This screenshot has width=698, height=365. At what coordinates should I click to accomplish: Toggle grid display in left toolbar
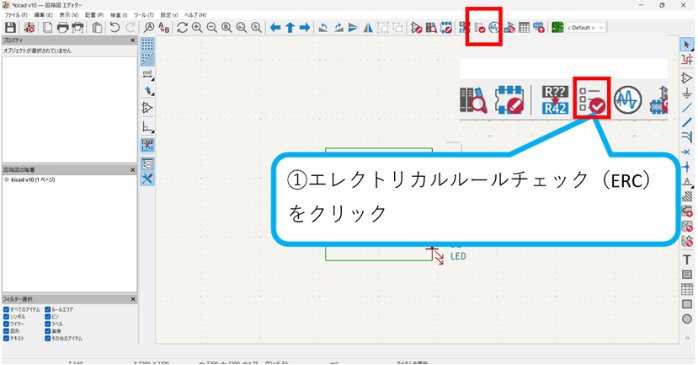click(147, 44)
